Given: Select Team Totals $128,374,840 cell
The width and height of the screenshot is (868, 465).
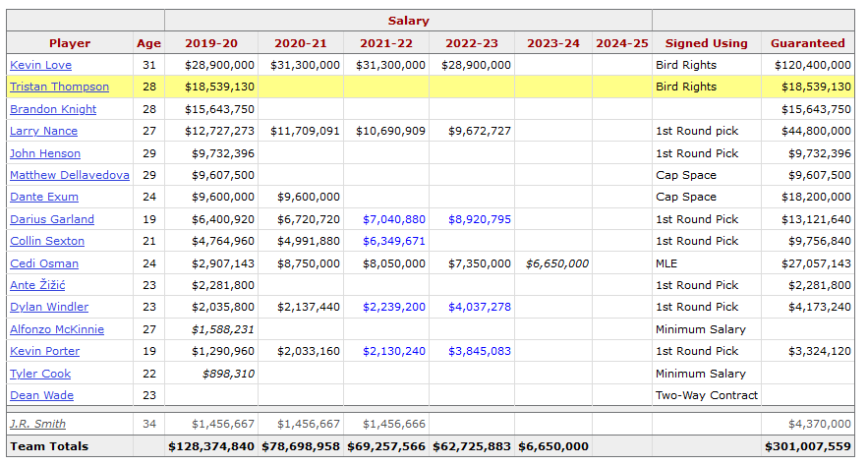Looking at the screenshot, I should pyautogui.click(x=211, y=446).
